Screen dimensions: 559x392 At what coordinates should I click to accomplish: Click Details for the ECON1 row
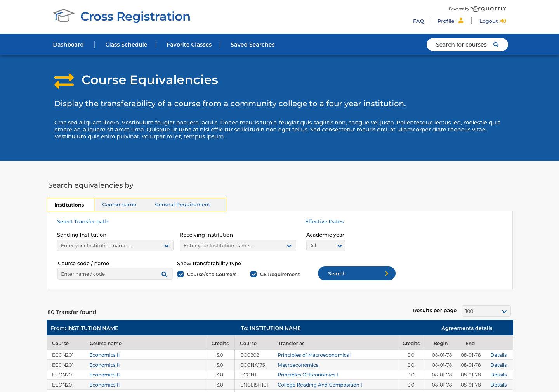pos(498,375)
